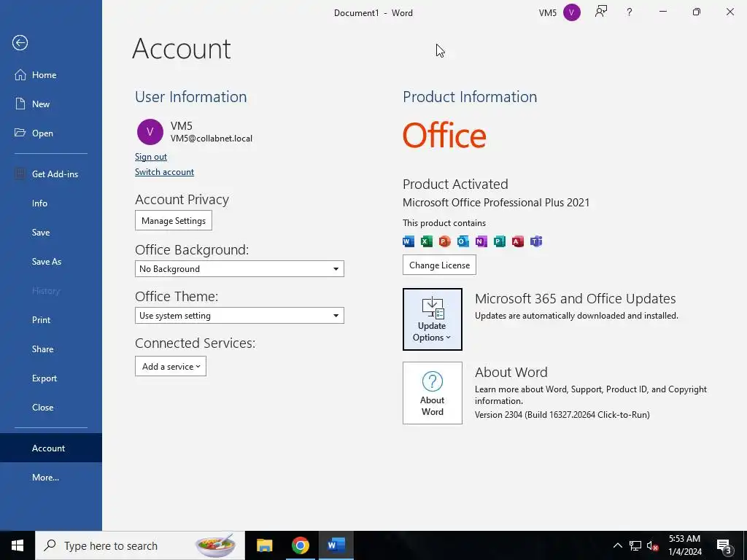Open the notification center icon
The width and height of the screenshot is (747, 560).
[x=724, y=546]
